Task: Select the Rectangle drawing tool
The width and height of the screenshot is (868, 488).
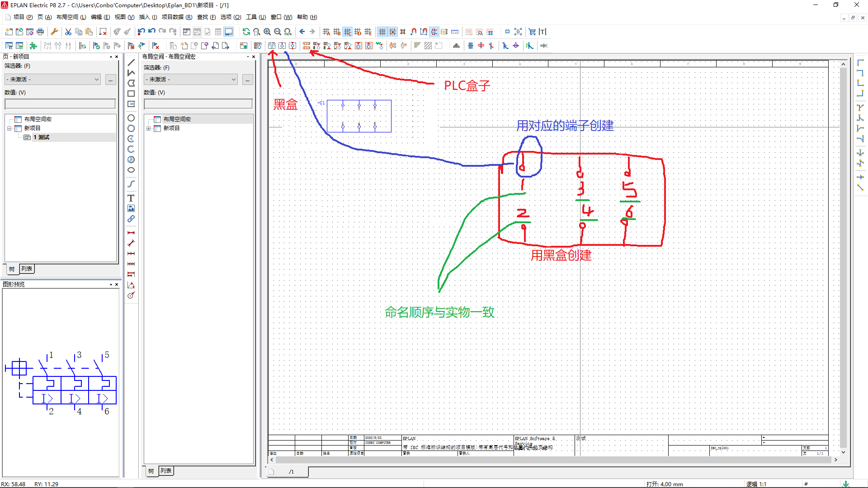Action: click(x=131, y=93)
